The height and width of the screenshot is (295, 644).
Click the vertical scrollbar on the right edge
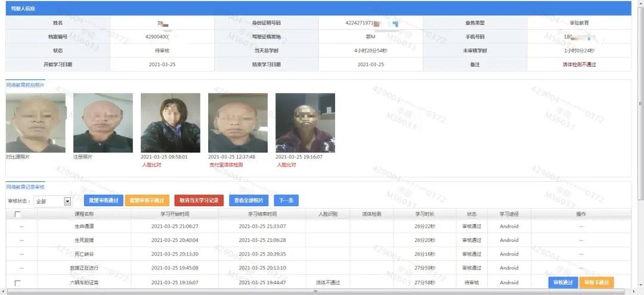pos(640,103)
